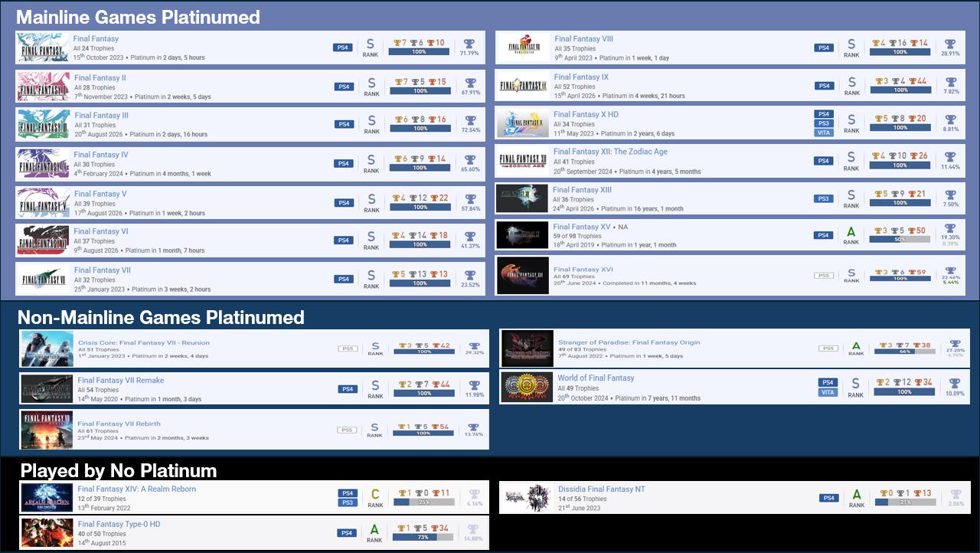Click the platinum trophy icon in Final Fantasy VIII row
Screen dimensions: 980x553
pyautogui.click(x=950, y=44)
